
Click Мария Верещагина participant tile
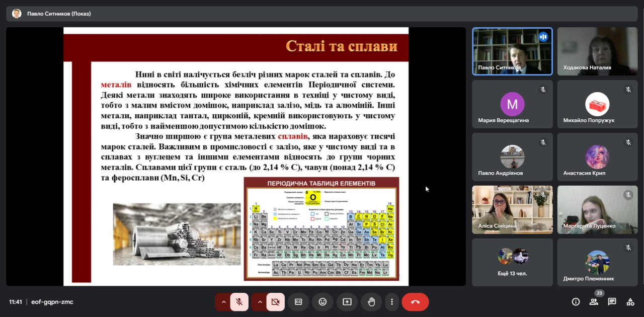(512, 104)
